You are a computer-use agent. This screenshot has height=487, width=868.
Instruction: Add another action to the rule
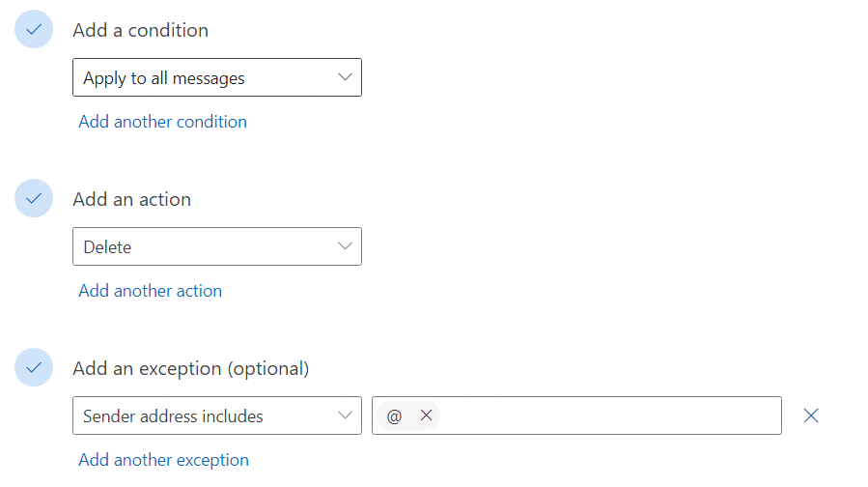(150, 291)
